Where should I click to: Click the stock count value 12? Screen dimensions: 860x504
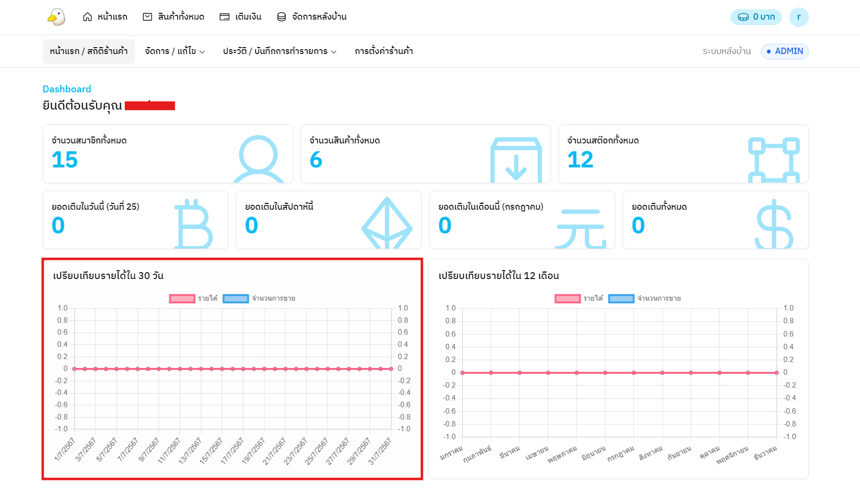pyautogui.click(x=581, y=160)
